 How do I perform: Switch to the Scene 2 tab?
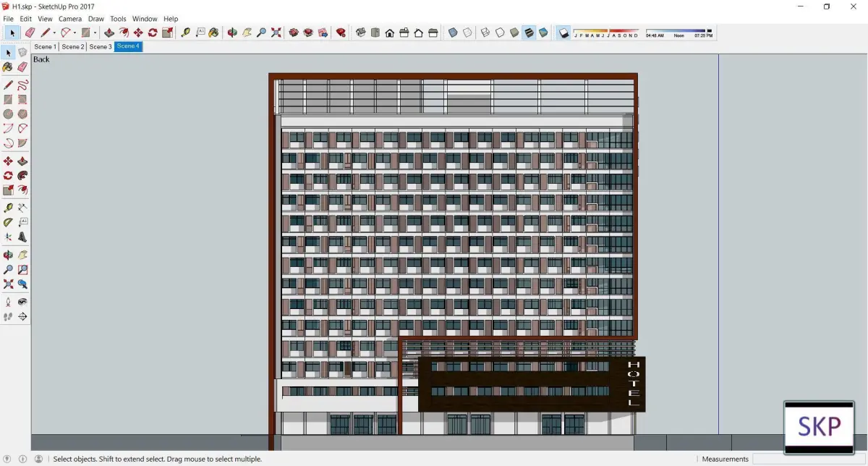pos(72,46)
